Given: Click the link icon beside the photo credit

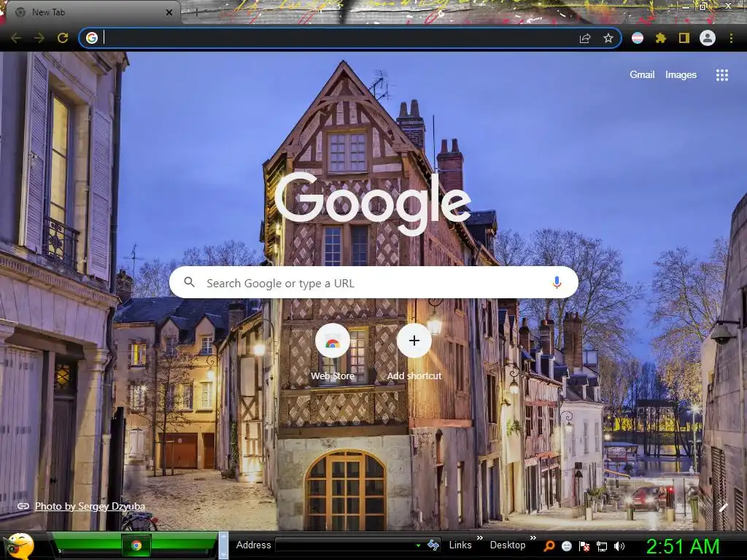Looking at the screenshot, I should click(x=23, y=506).
